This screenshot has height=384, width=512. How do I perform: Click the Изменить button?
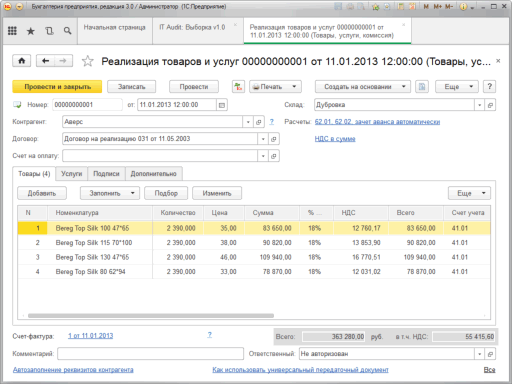(217, 193)
